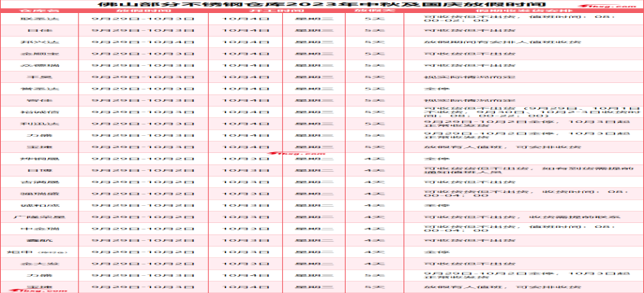The width and height of the screenshot is (644, 293).
Task: Click the 金大发 warehouse name cell
Action: click(x=39, y=264)
